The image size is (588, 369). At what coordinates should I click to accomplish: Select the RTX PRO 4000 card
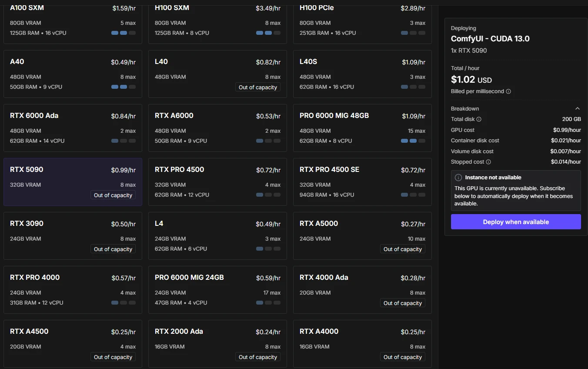click(73, 290)
